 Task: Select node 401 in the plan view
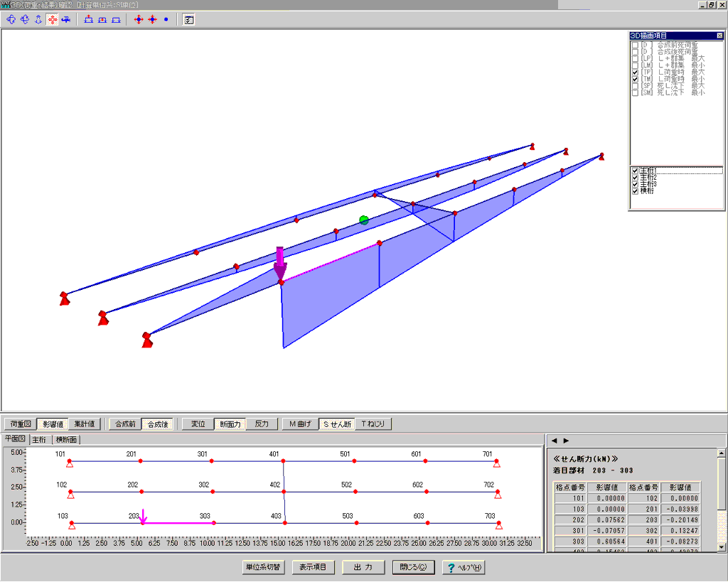[x=283, y=461]
